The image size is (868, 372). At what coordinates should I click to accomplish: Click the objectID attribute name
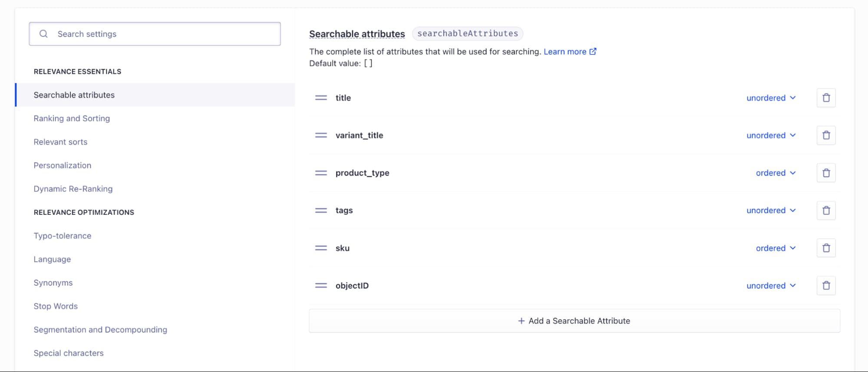(352, 286)
